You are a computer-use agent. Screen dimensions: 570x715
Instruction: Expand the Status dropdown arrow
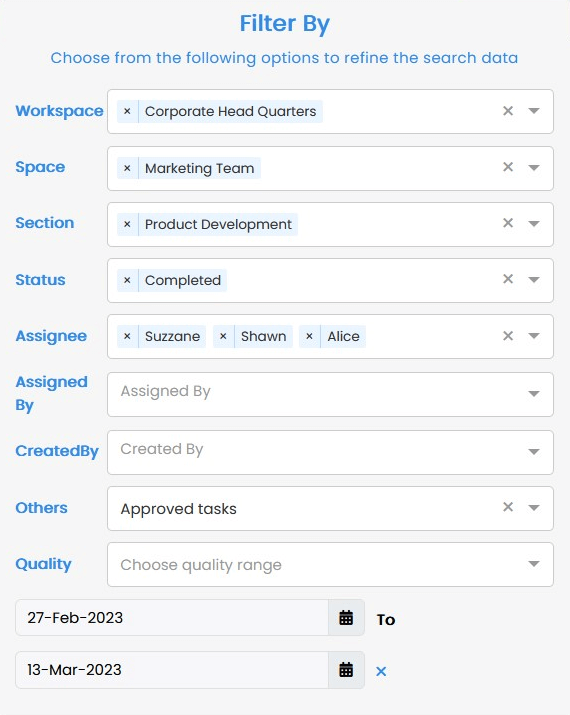(534, 280)
